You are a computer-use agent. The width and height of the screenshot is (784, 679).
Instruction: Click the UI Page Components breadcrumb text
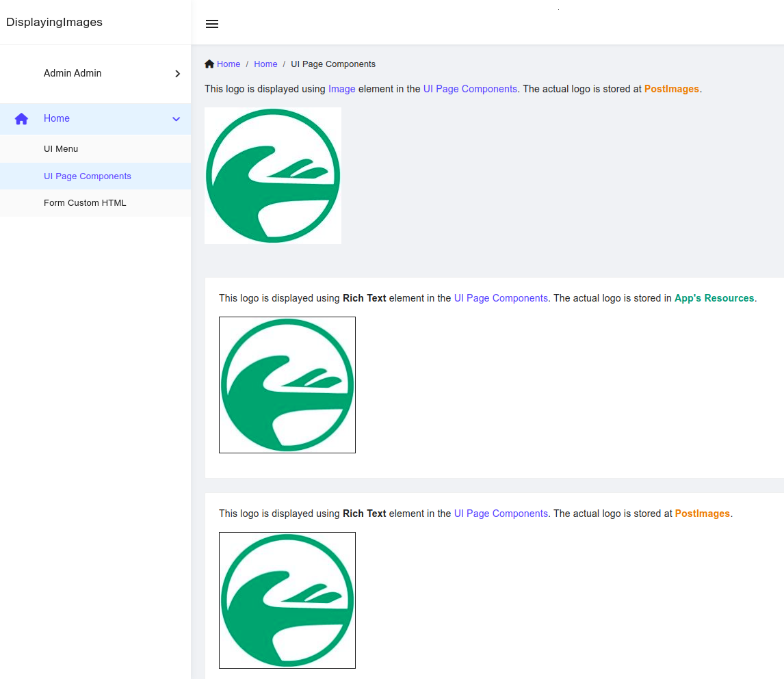coord(333,64)
